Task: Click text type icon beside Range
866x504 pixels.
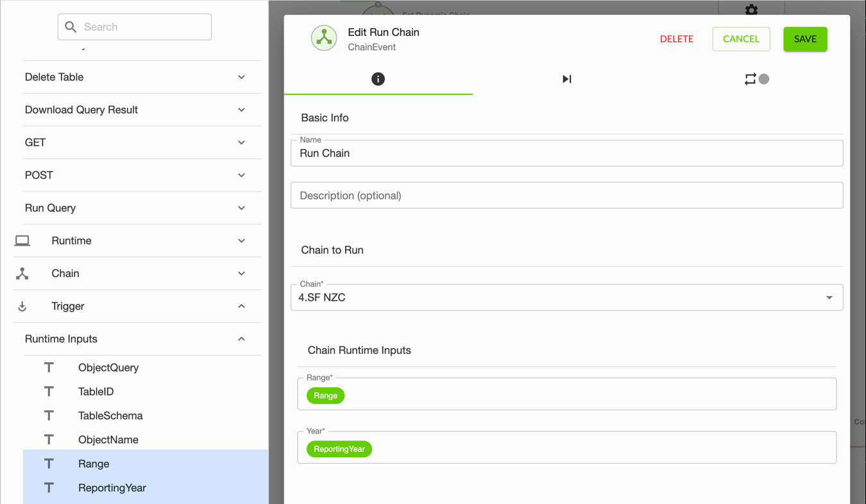Action: pyautogui.click(x=49, y=464)
